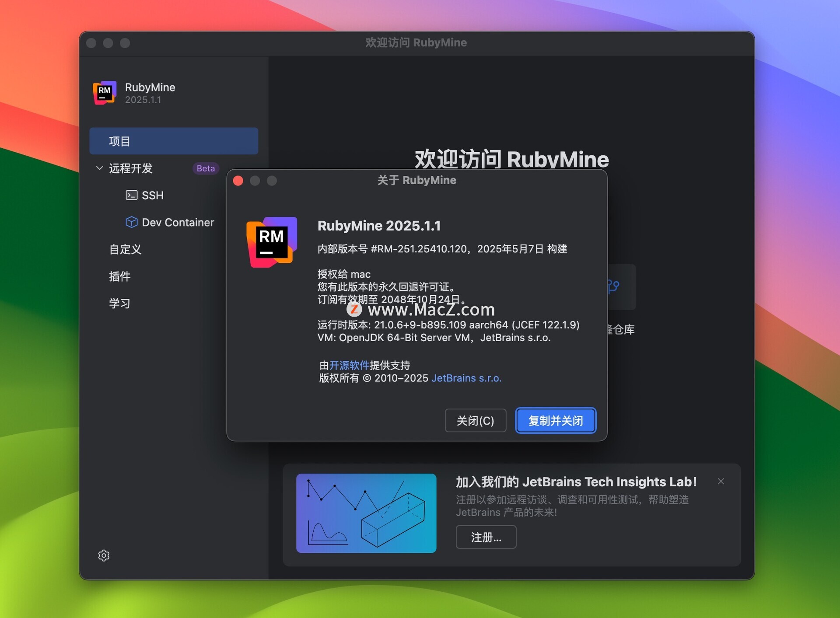This screenshot has height=618, width=840.
Task: Click the version control branch icon behind dialog
Action: (x=613, y=286)
